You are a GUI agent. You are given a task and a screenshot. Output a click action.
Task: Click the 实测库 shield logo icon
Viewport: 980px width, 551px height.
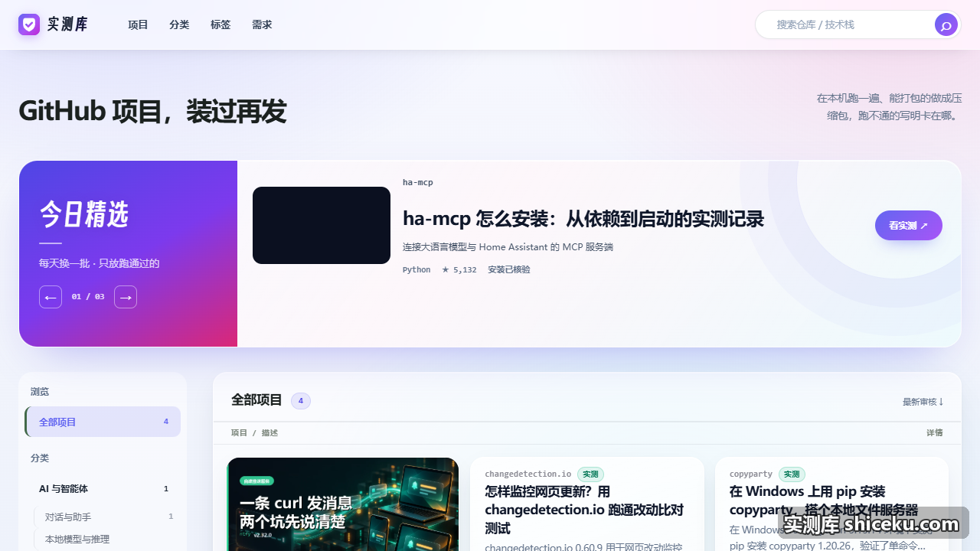[29, 24]
